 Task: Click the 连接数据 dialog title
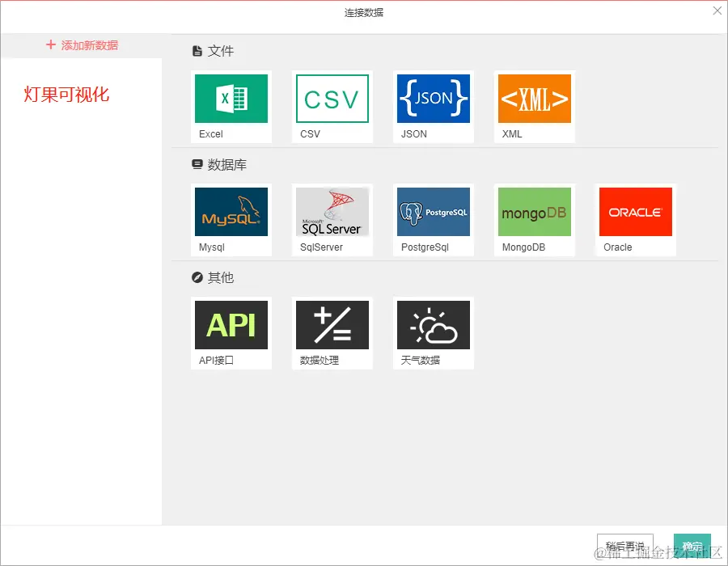(364, 12)
